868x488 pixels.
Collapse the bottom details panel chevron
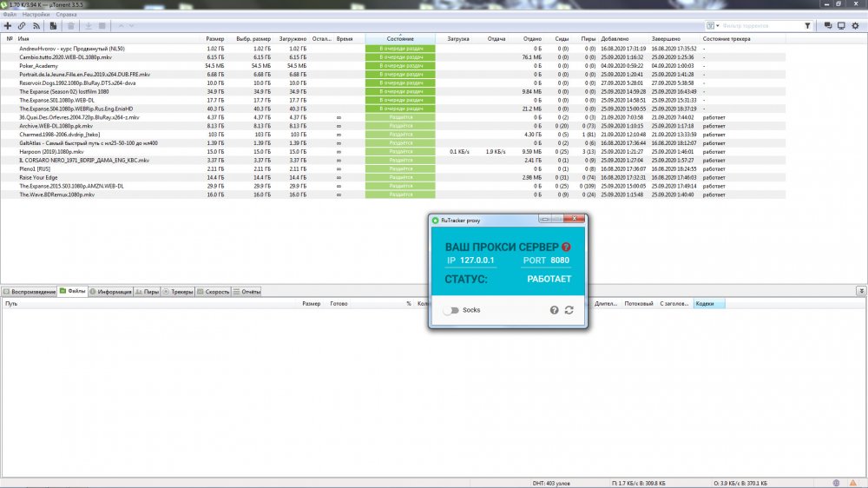click(860, 291)
